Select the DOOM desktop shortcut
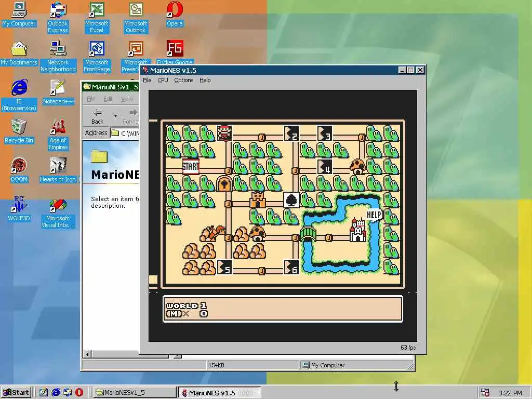 19,170
